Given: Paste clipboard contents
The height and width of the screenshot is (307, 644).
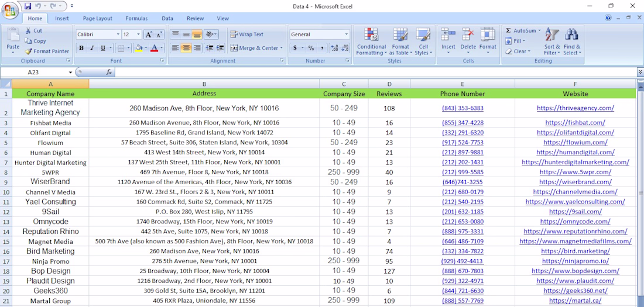Looking at the screenshot, I should coord(13,40).
